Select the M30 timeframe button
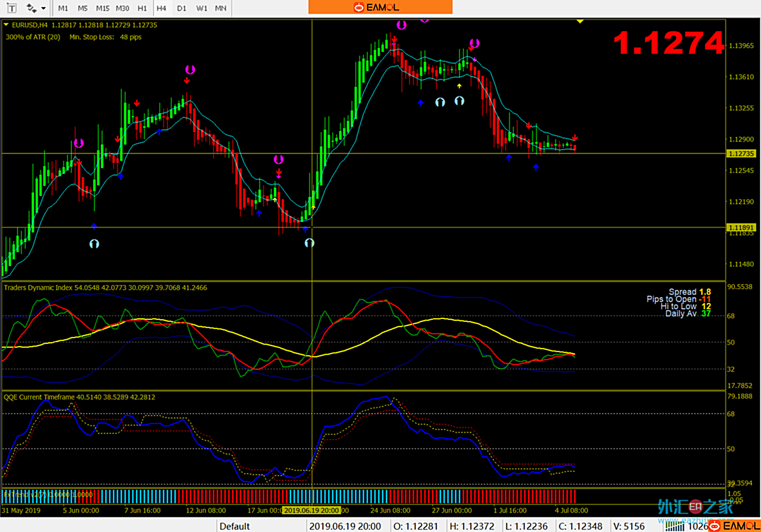Viewport: 761px width, 532px height. (123, 8)
